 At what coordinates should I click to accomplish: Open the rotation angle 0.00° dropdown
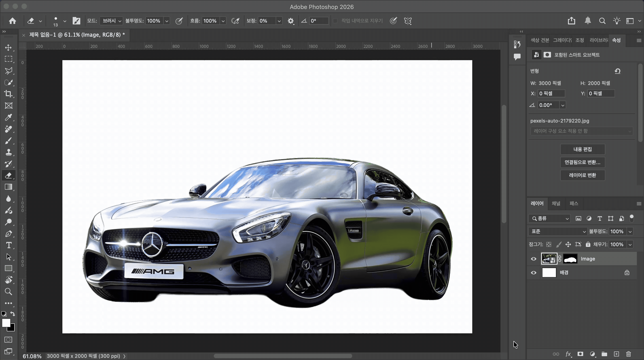pos(563,105)
